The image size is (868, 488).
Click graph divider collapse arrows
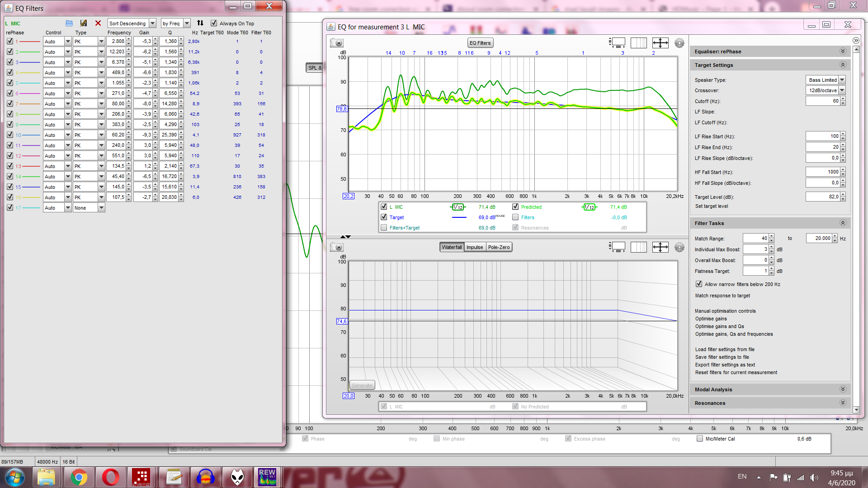pyautogui.click(x=345, y=237)
